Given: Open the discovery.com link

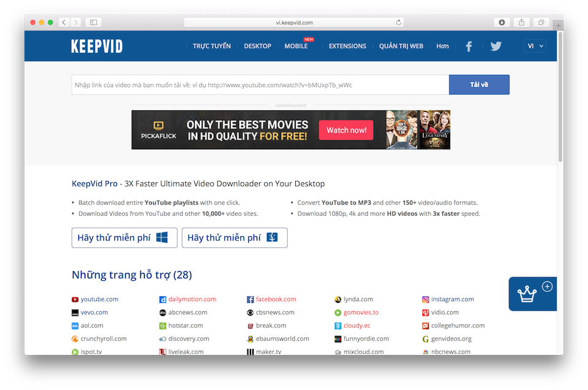Looking at the screenshot, I should click(189, 338).
